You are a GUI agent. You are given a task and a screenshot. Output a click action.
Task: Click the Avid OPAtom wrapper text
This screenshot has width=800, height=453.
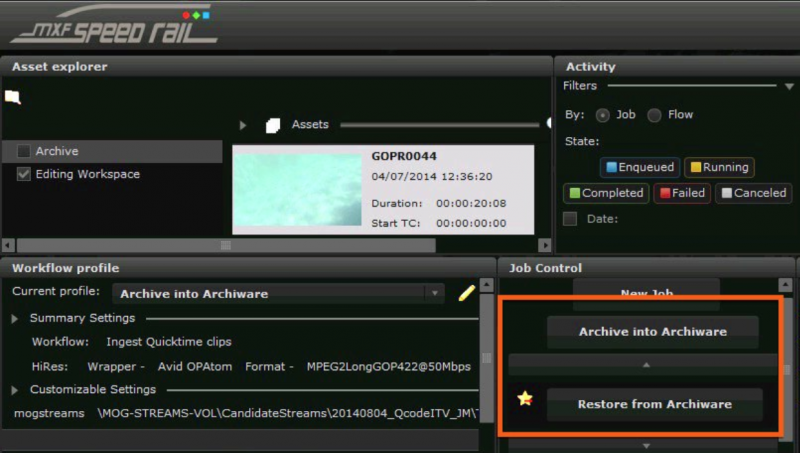coord(195,367)
